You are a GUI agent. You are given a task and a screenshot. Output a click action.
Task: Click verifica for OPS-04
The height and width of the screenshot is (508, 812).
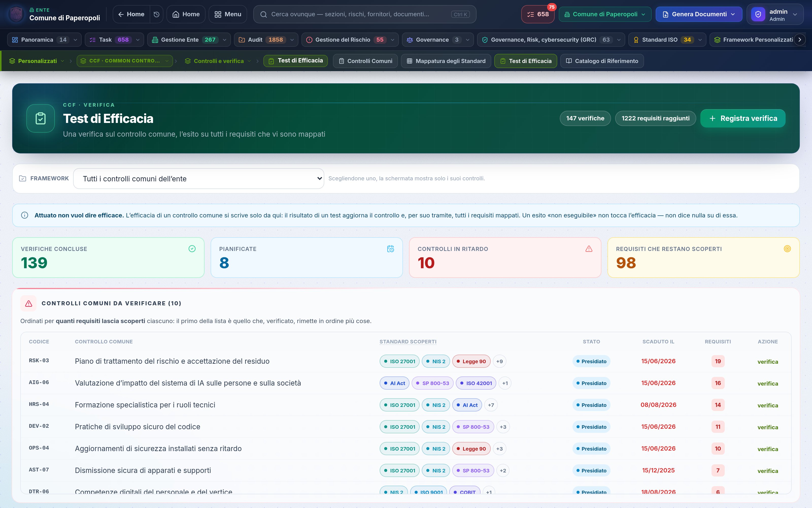(767, 449)
